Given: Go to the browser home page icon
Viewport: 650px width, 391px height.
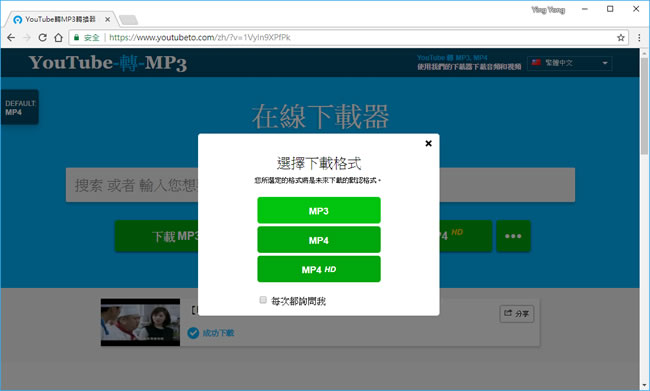Looking at the screenshot, I should point(58,38).
